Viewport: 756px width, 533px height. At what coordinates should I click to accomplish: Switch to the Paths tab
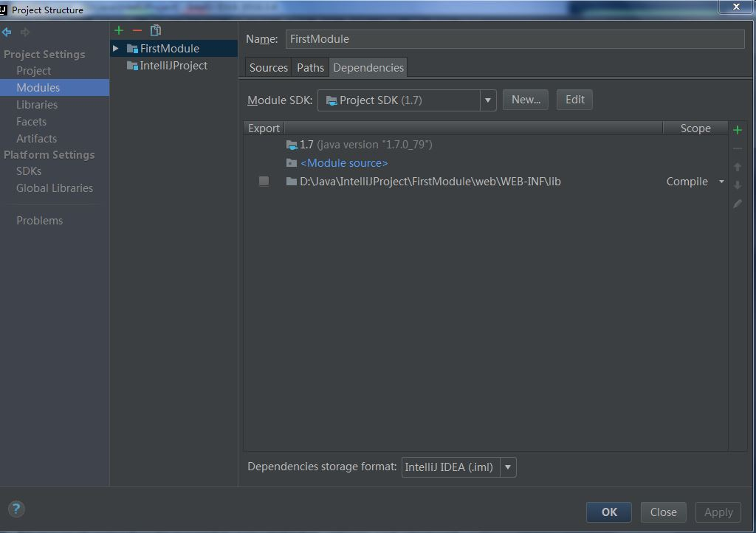(x=310, y=67)
